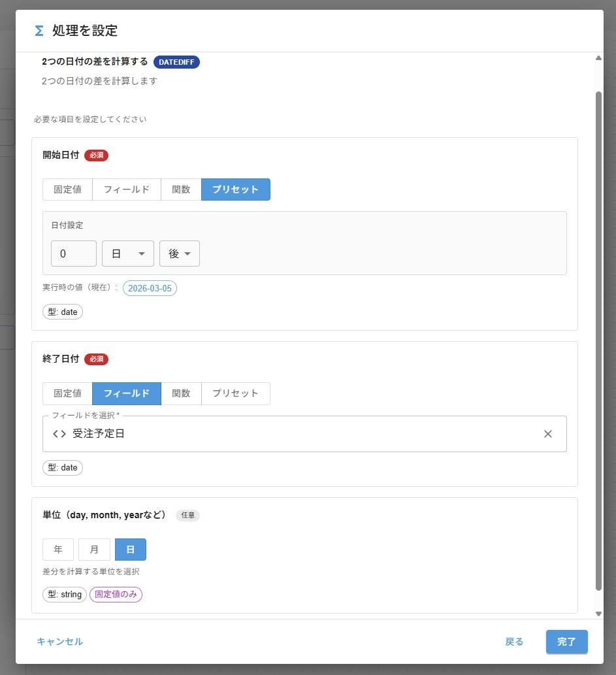Screen dimensions: 616x675
Task: Click the 戻る button to go back
Action: click(513, 641)
